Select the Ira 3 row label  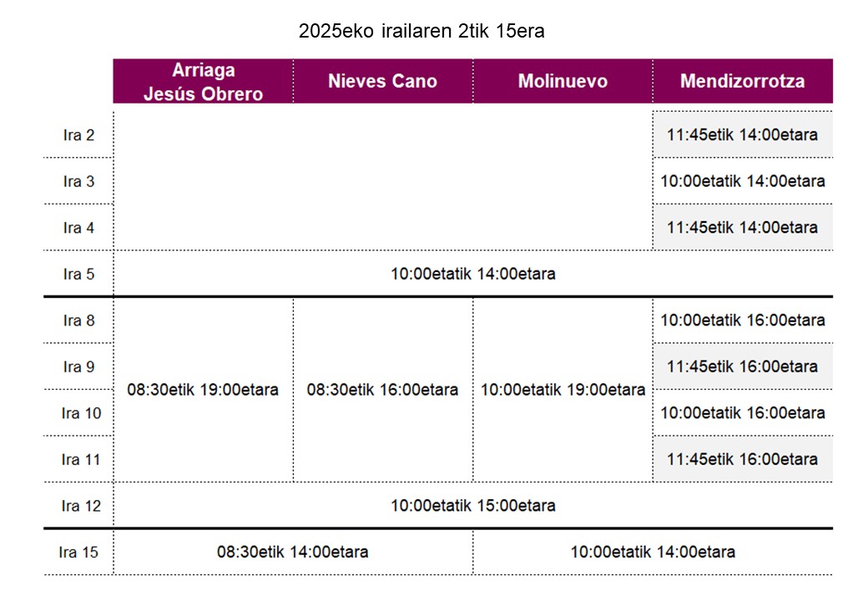(x=78, y=181)
